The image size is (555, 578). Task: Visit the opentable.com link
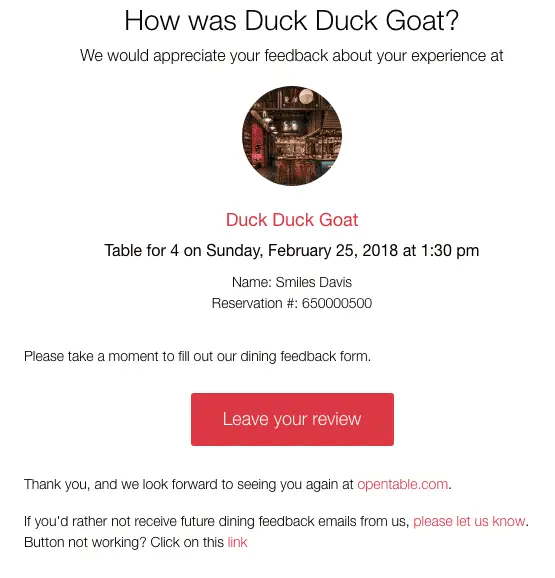[x=402, y=484]
